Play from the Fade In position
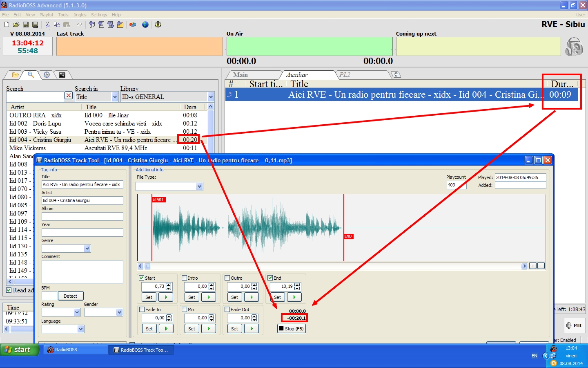This screenshot has width=588, height=368. click(x=166, y=329)
